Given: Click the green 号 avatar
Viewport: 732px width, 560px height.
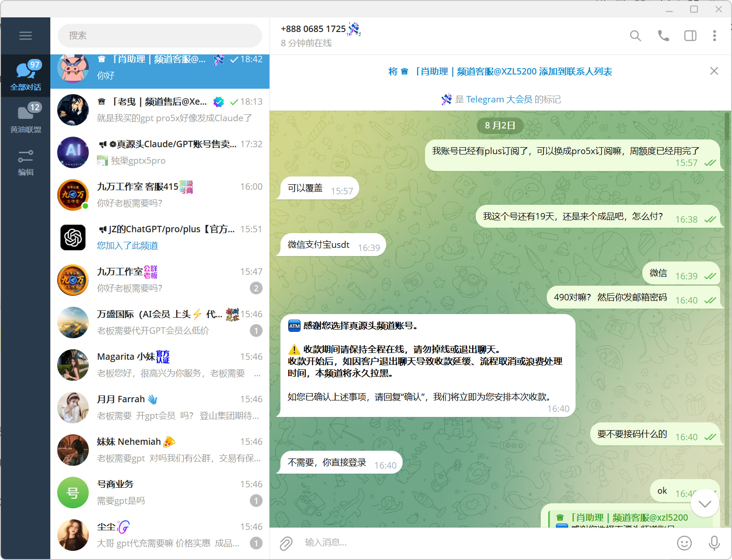Looking at the screenshot, I should (73, 492).
